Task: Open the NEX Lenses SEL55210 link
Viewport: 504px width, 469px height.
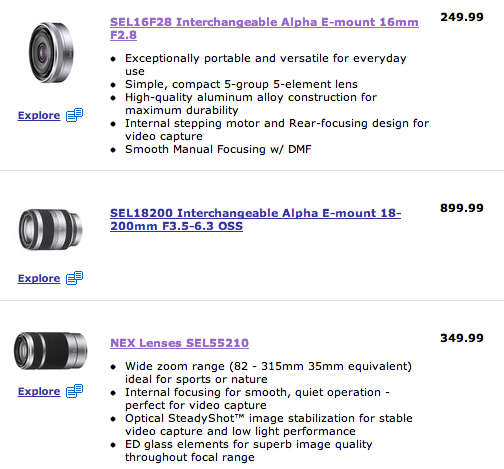Action: (179, 343)
